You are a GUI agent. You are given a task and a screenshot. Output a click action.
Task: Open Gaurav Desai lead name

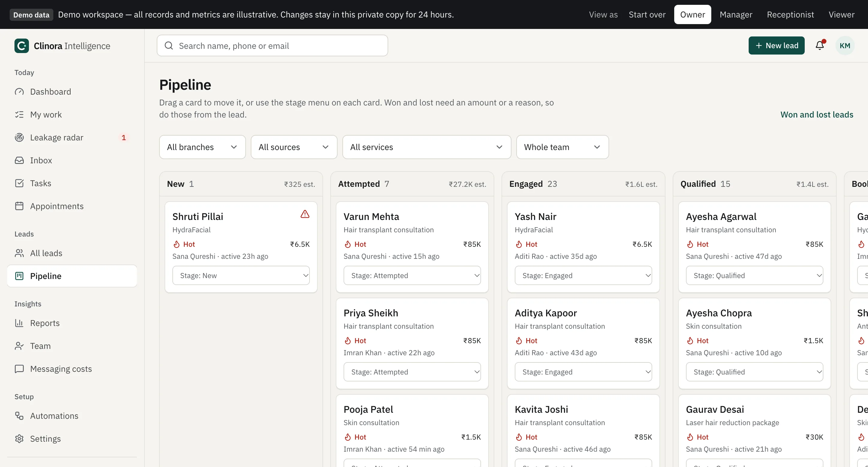click(x=715, y=409)
